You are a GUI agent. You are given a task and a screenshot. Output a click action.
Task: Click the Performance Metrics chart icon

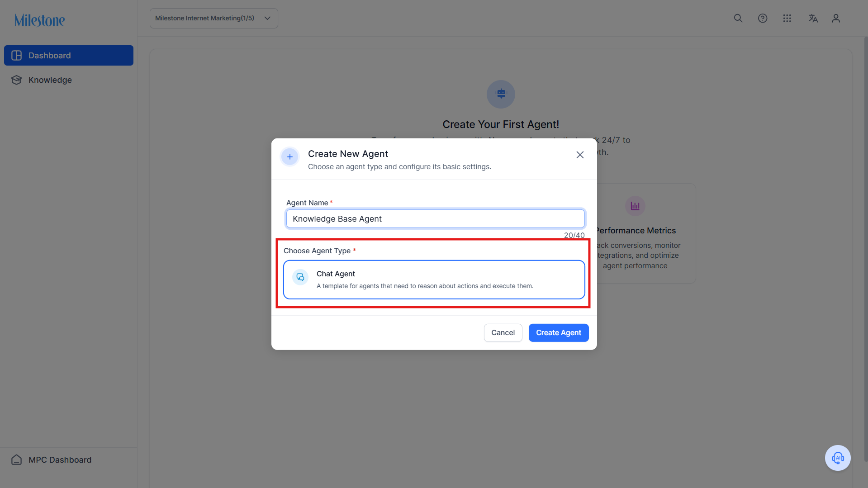coord(635,206)
